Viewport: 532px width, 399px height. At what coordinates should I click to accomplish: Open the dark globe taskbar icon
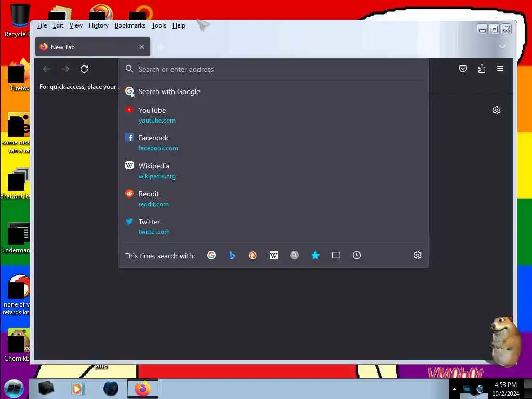[111, 389]
